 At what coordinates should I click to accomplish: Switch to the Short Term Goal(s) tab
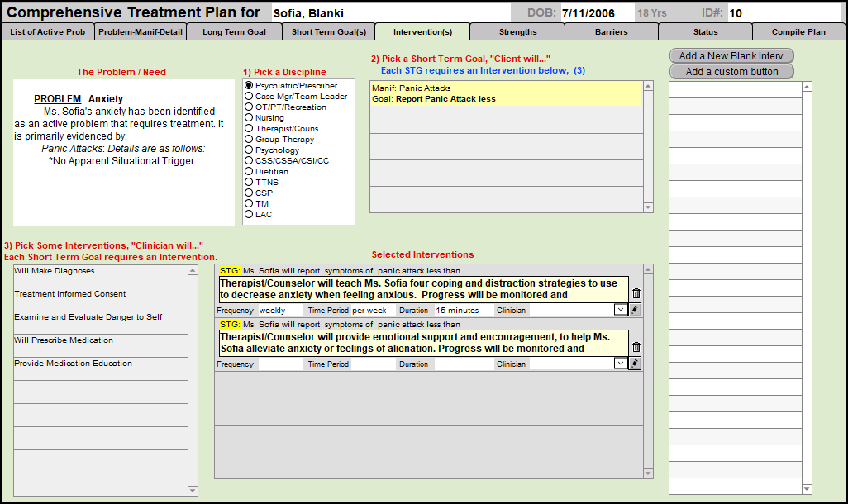pyautogui.click(x=328, y=32)
